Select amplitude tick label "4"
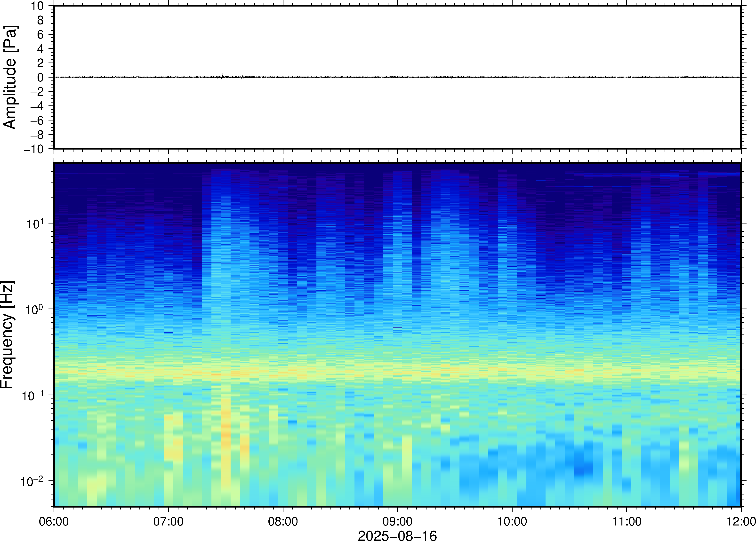Screen dimensions: 756x541 (40, 49)
